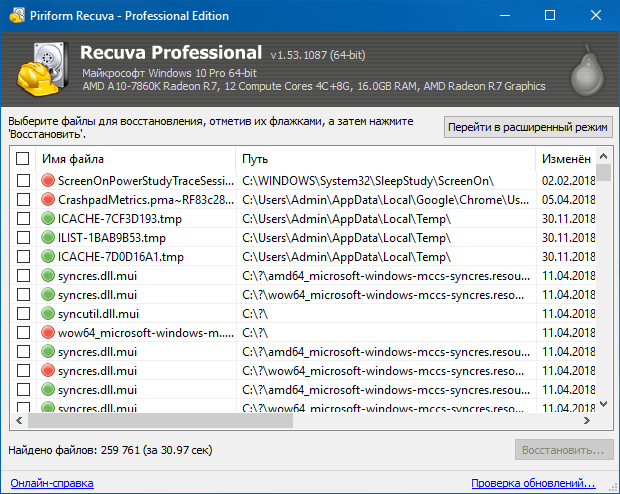Open the Онлайн-справка link
Screen dimensions: 620x494
52,483
